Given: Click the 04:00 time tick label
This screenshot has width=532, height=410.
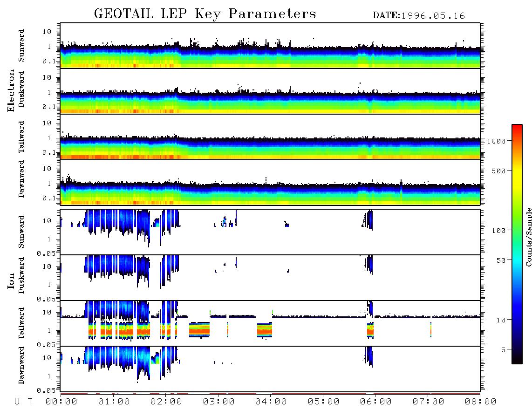Looking at the screenshot, I should pos(271,402).
